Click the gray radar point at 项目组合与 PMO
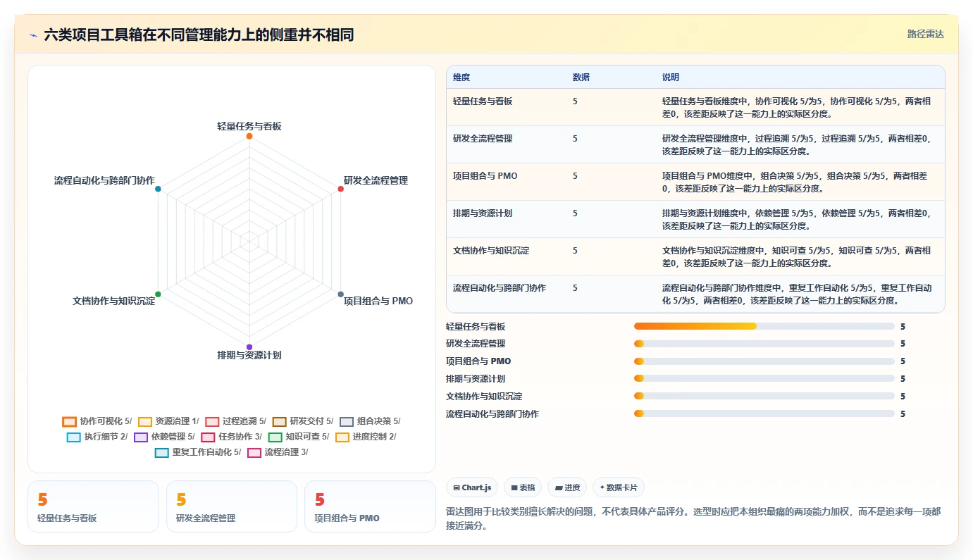The width and height of the screenshot is (973, 560). coord(340,294)
